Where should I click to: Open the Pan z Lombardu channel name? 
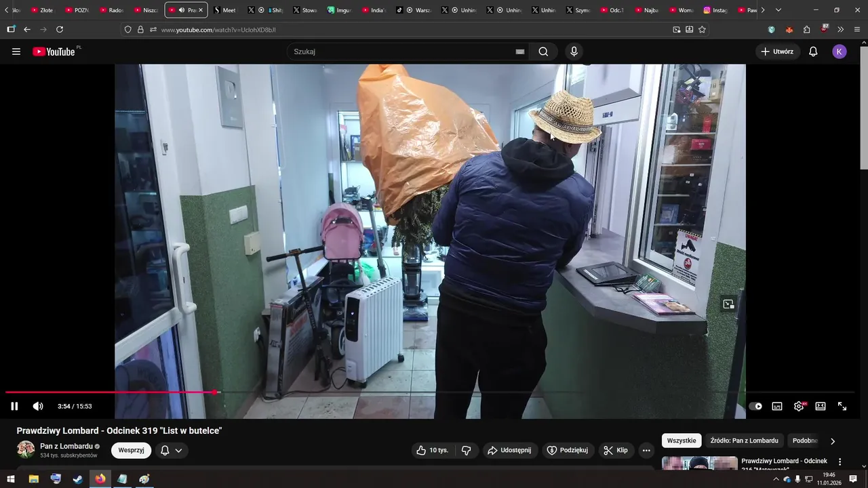click(x=66, y=446)
